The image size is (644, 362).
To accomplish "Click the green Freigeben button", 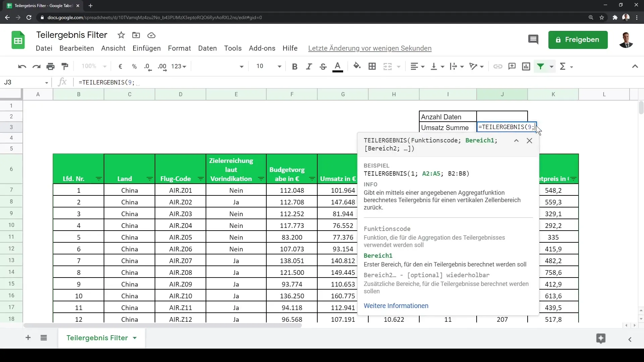I will [x=578, y=40].
